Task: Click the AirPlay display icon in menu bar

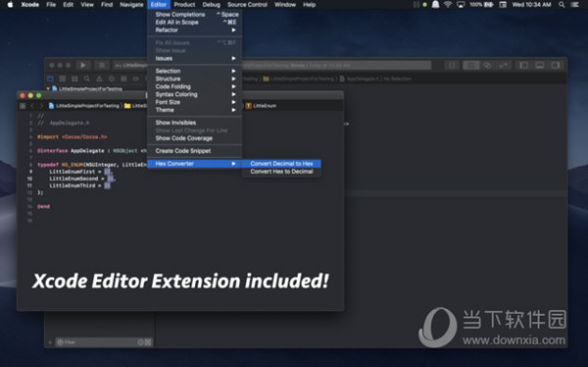Action: [x=461, y=5]
